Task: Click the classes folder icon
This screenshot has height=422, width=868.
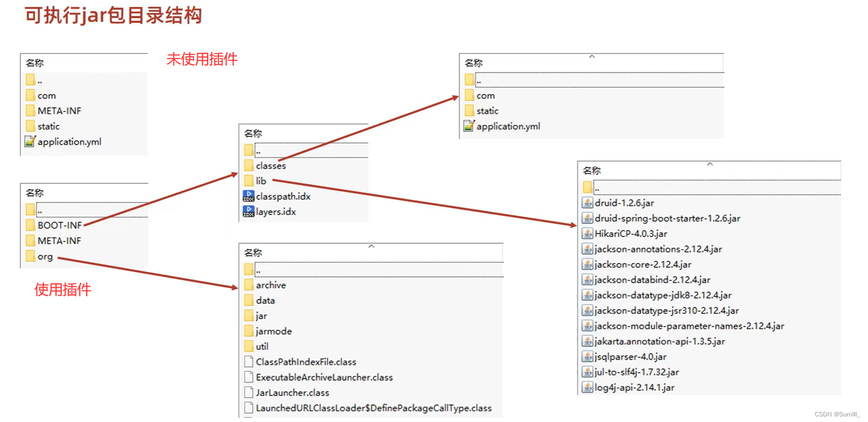Action: 249,165
